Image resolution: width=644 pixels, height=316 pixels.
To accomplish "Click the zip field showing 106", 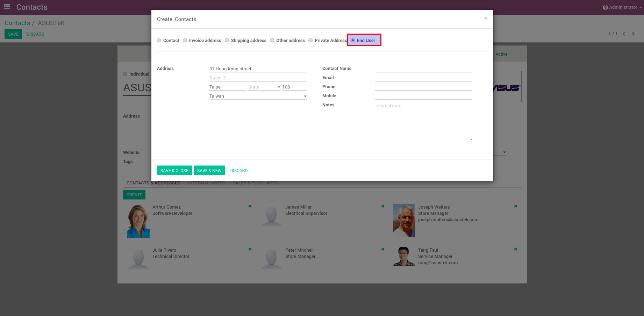I will pos(294,87).
